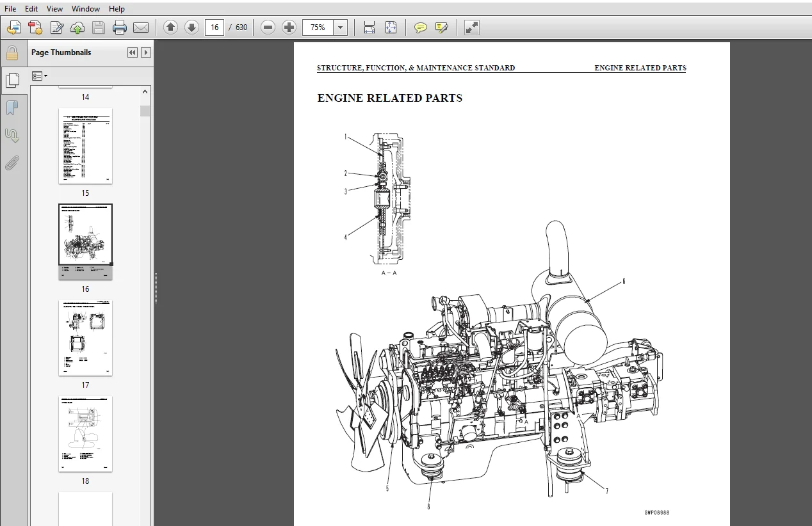Select the page 17 thumbnail
Viewport: 812px width, 526px height.
click(85, 338)
